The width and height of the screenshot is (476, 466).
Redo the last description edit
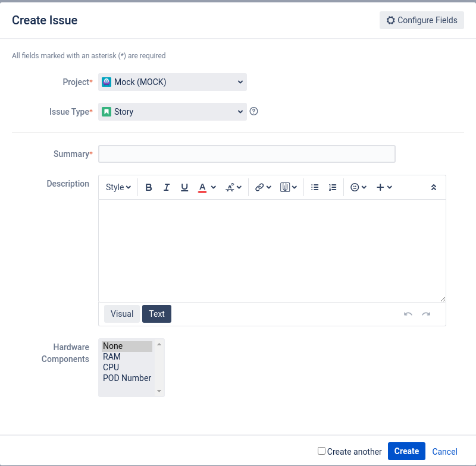(x=426, y=314)
